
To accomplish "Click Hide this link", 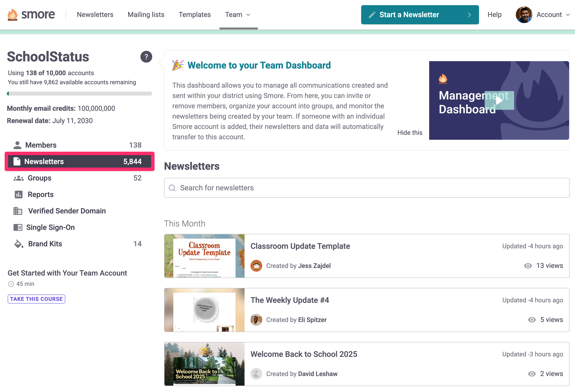I will click(x=410, y=133).
